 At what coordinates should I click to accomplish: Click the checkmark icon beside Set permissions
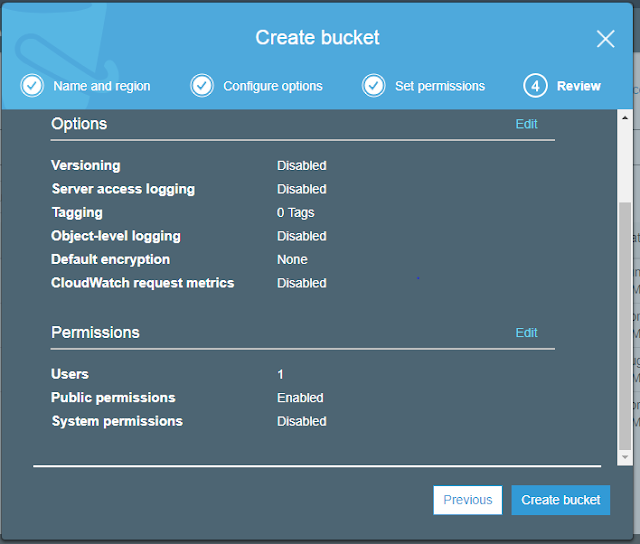tap(374, 86)
